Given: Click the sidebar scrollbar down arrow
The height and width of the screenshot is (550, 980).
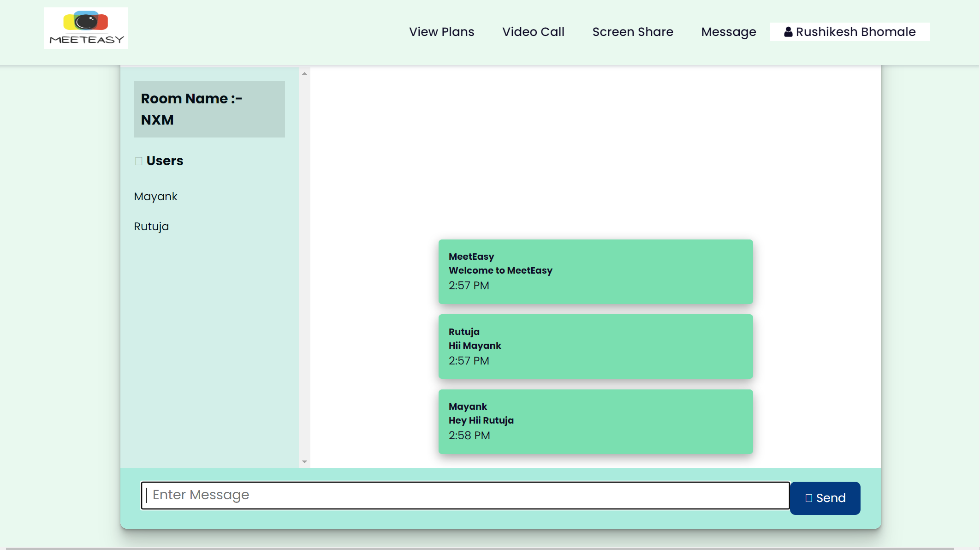Looking at the screenshot, I should click(x=304, y=461).
